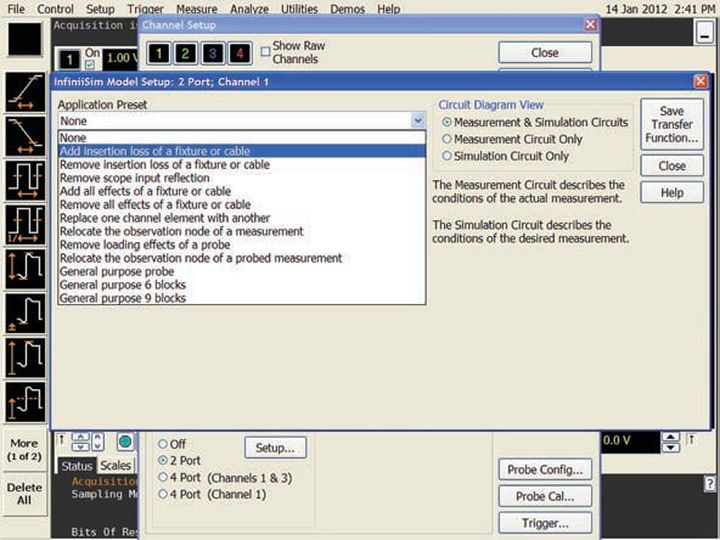
Task: Click Close in InfiniiSim Model Setup
Action: pyautogui.click(x=672, y=166)
